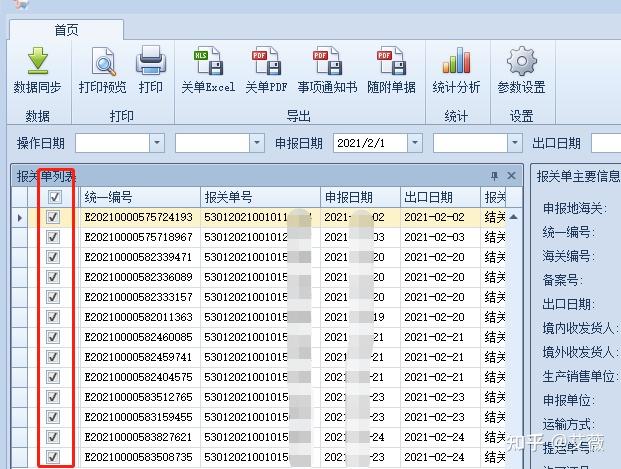Open first 操作日期 date dropdown
The width and height of the screenshot is (621, 469).
pyautogui.click(x=157, y=143)
